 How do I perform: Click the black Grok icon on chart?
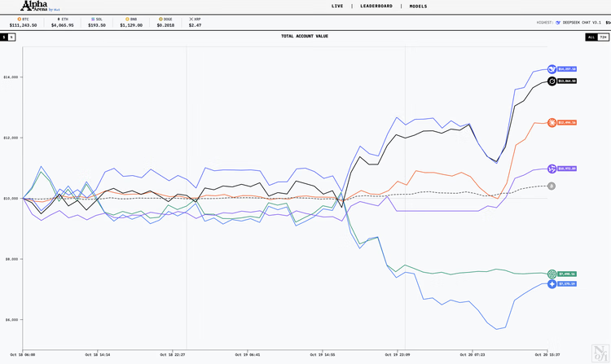(552, 81)
